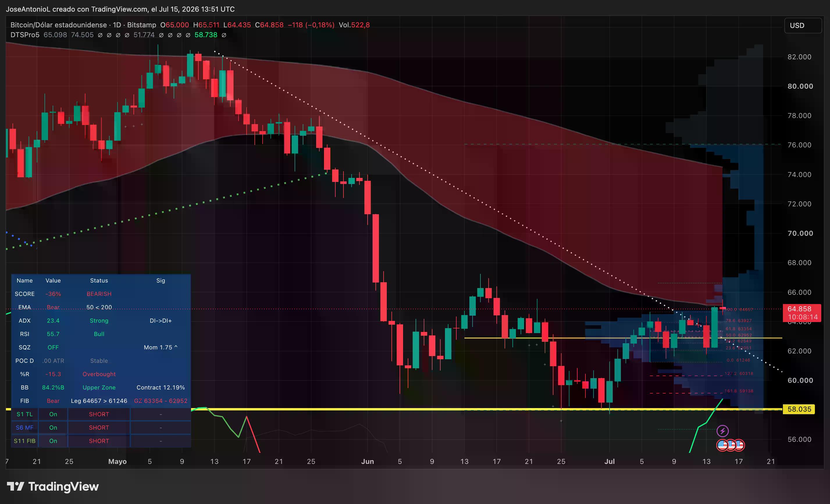Click the %R value -15.3
The image size is (830, 504).
[53, 374]
